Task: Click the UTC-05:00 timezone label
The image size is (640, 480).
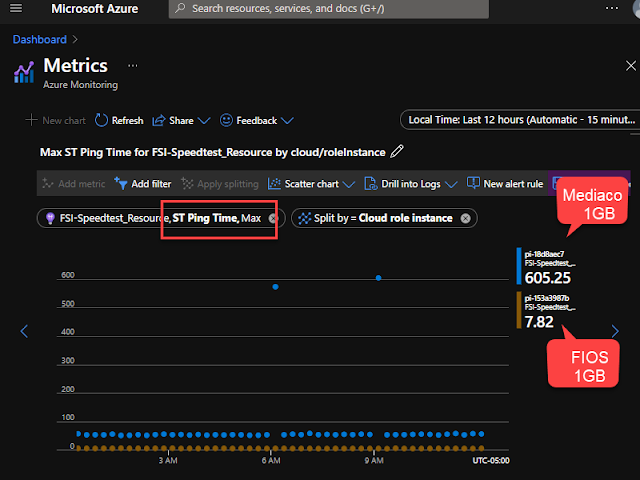Action: [x=491, y=460]
